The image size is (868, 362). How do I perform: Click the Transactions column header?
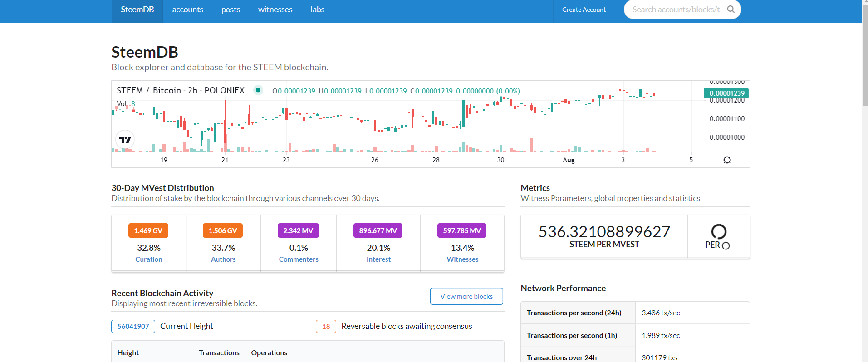coord(219,352)
